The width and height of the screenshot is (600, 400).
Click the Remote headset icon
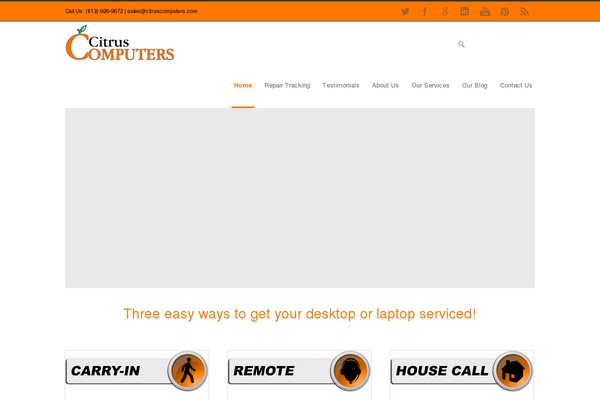point(350,371)
